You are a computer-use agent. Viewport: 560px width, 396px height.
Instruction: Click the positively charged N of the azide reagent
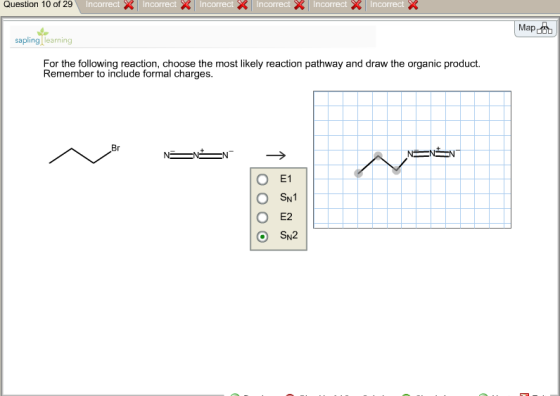(x=196, y=155)
